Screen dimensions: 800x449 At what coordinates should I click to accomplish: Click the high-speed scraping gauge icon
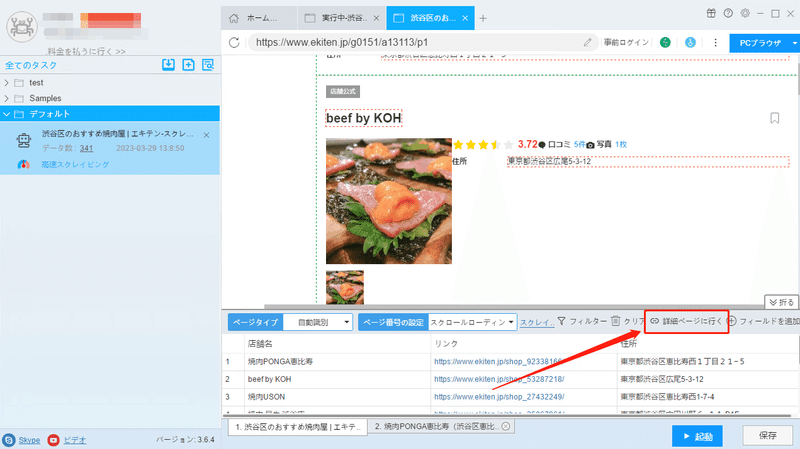(23, 164)
